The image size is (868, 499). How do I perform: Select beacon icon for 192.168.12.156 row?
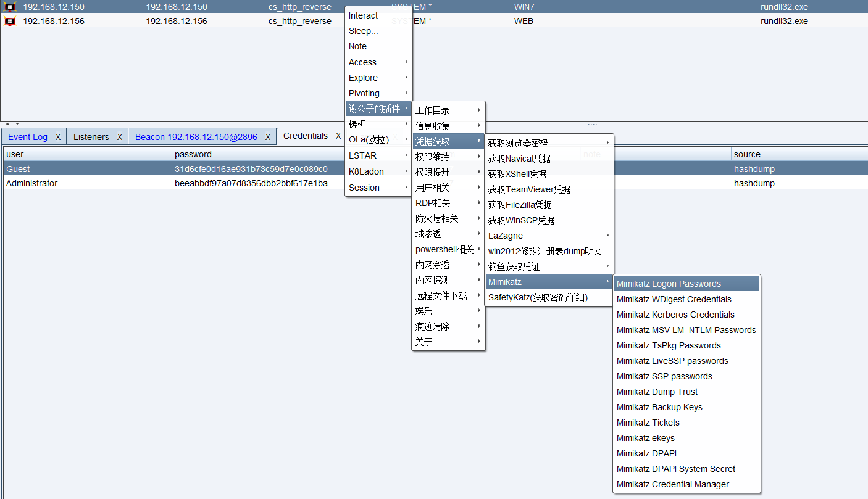(x=10, y=21)
